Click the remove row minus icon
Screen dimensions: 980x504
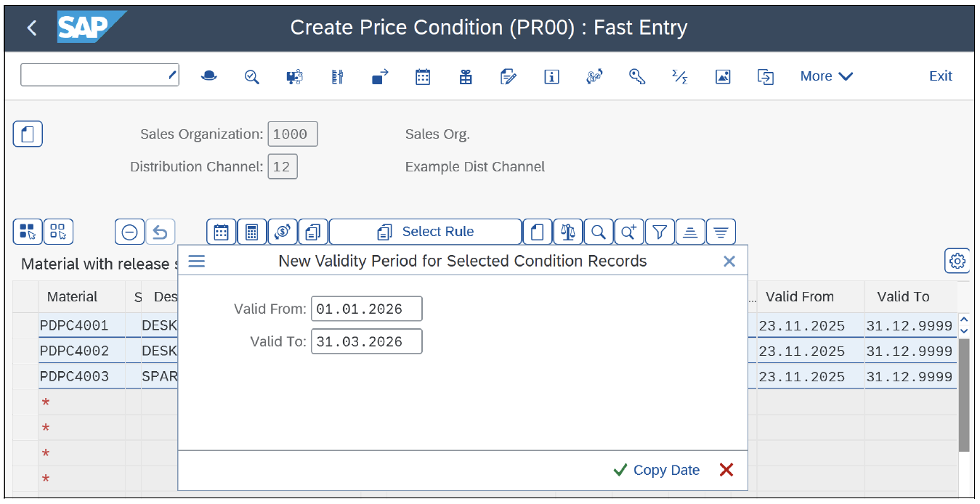(x=129, y=232)
